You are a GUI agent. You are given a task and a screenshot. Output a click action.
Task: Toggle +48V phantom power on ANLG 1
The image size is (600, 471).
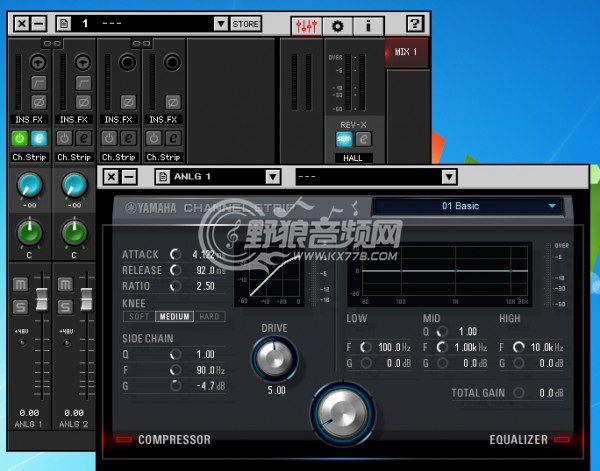22,342
